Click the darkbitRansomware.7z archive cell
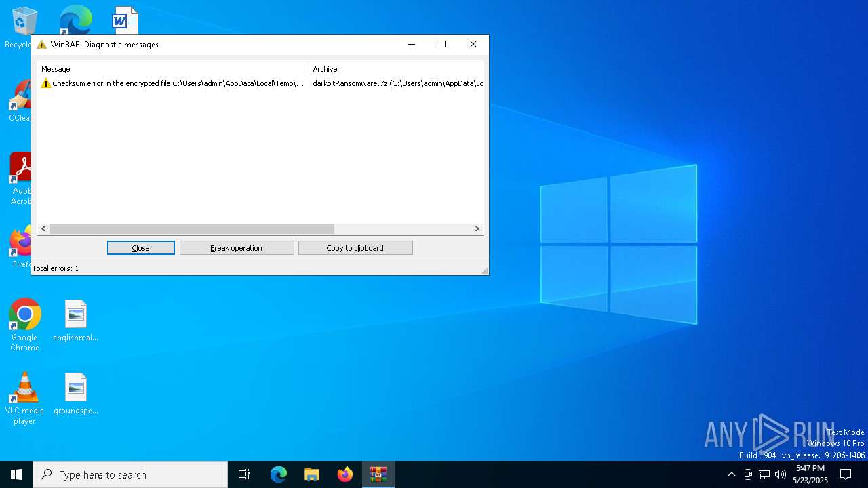This screenshot has width=868, height=488. pos(397,83)
